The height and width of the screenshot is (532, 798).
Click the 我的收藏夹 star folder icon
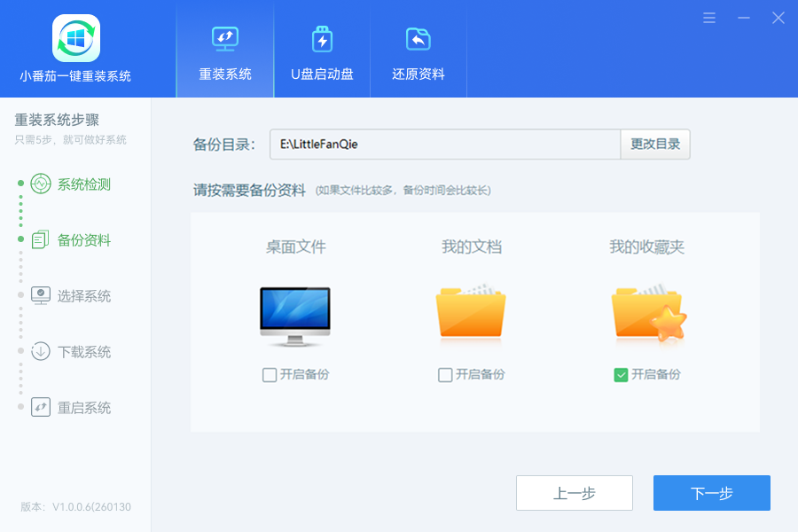pyautogui.click(x=649, y=313)
